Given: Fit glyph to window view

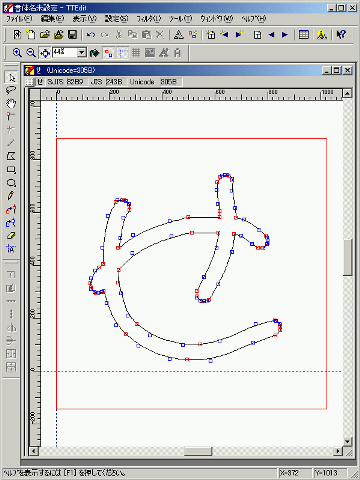Looking at the screenshot, I should tap(45, 53).
